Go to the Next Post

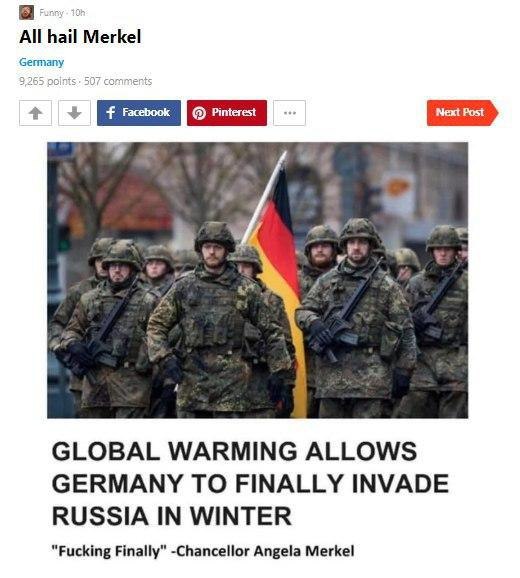click(x=463, y=113)
